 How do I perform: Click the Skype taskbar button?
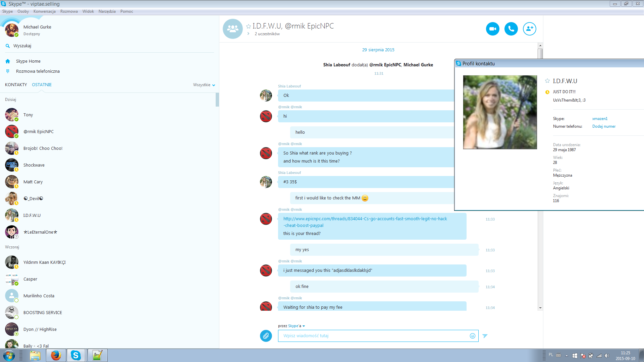coord(76,355)
